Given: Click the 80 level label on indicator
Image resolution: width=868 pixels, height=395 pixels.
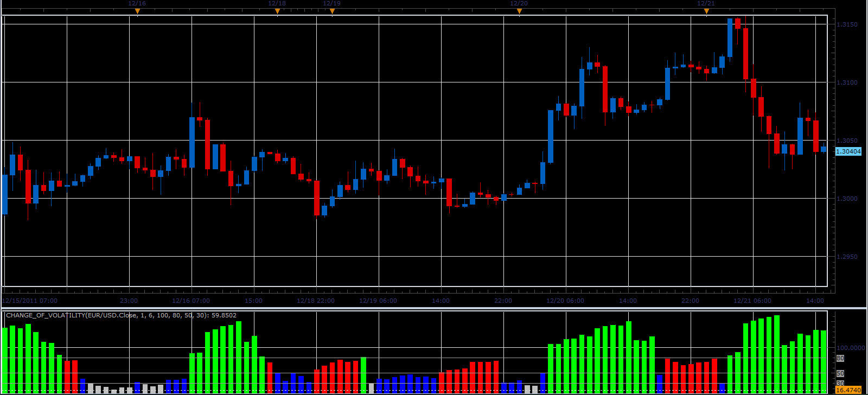Looking at the screenshot, I should point(840,358).
